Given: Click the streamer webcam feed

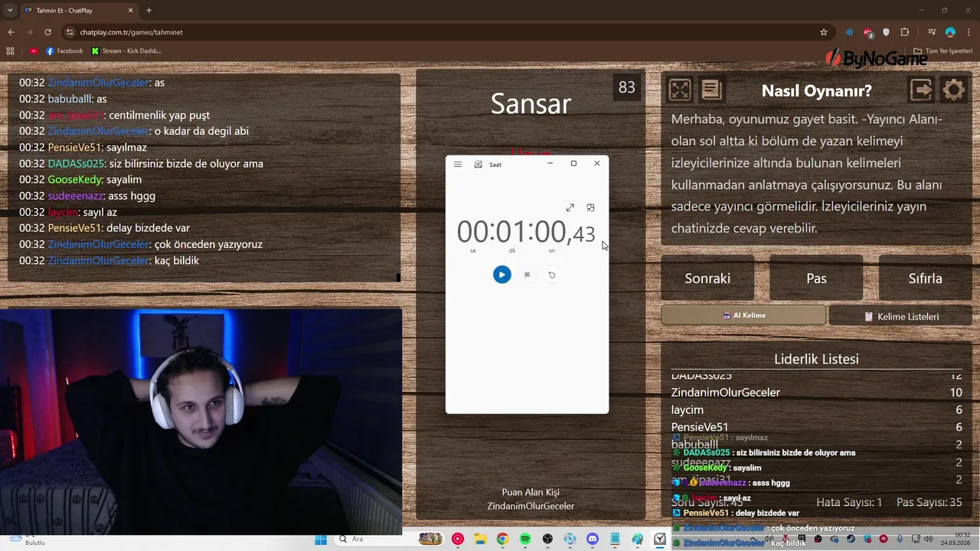Looking at the screenshot, I should (x=201, y=422).
